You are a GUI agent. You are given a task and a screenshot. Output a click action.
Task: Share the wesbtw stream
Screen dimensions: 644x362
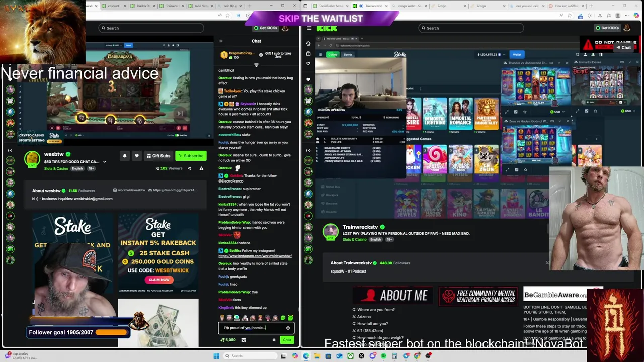click(189, 168)
